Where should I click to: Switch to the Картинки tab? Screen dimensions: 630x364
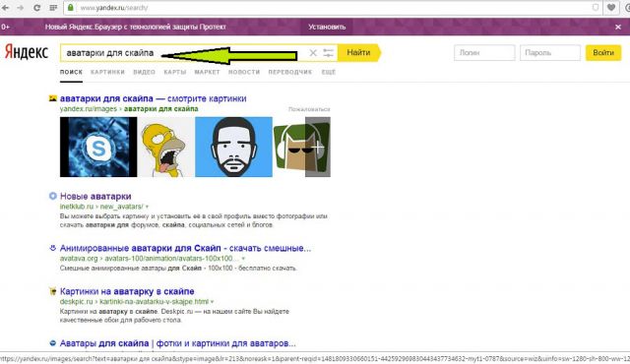point(107,72)
